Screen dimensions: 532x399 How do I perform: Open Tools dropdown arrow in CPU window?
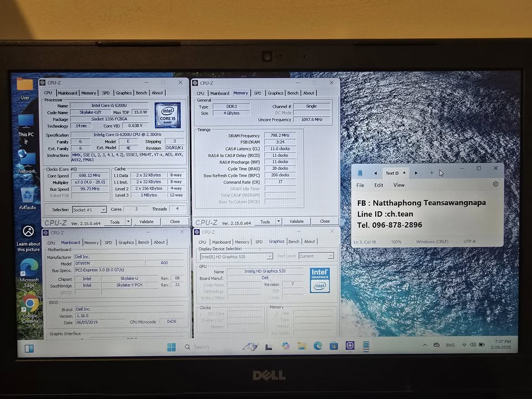point(129,222)
